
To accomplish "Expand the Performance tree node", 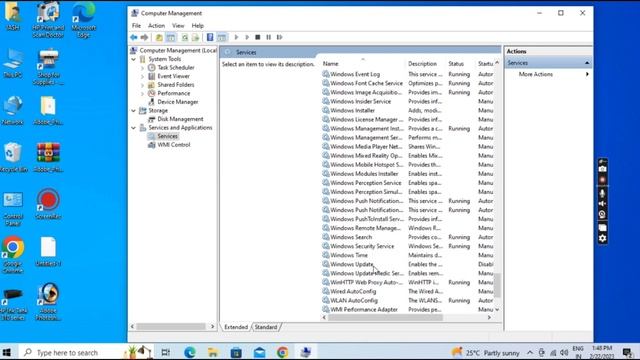I will [x=142, y=93].
